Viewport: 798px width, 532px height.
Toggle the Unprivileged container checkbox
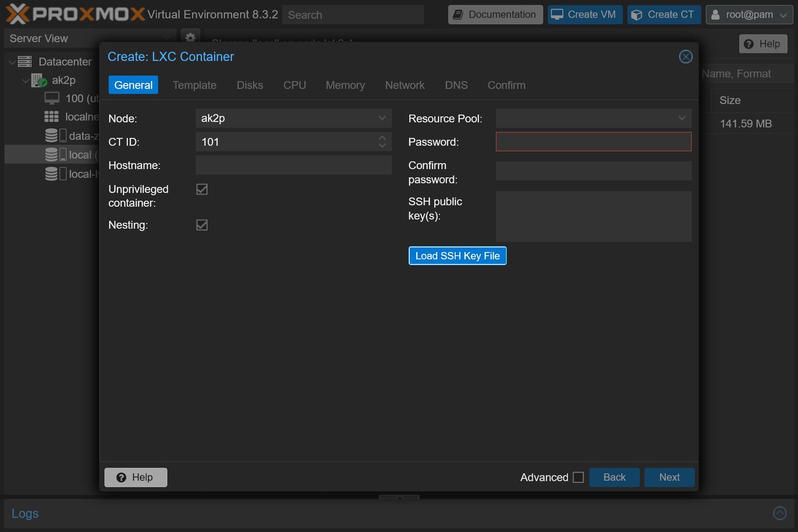click(202, 189)
